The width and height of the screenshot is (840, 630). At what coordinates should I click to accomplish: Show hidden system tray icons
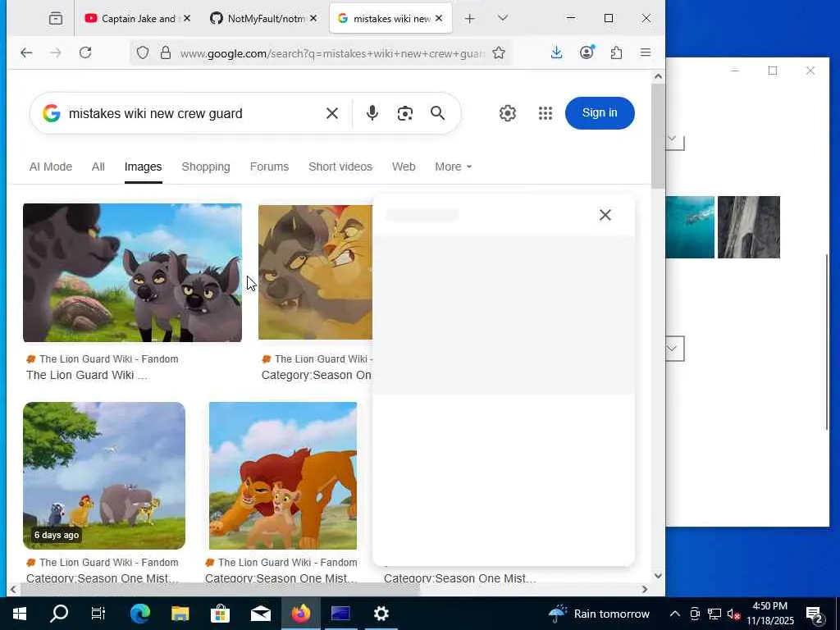click(675, 614)
